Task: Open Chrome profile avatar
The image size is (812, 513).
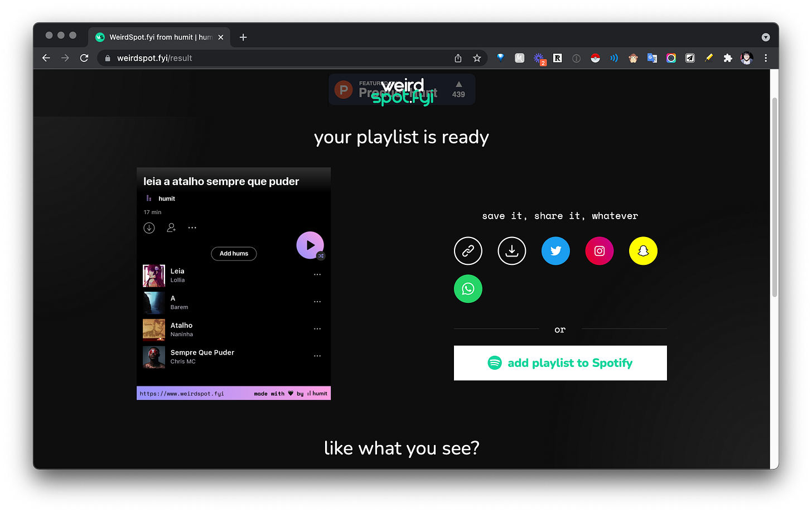Action: click(x=747, y=58)
